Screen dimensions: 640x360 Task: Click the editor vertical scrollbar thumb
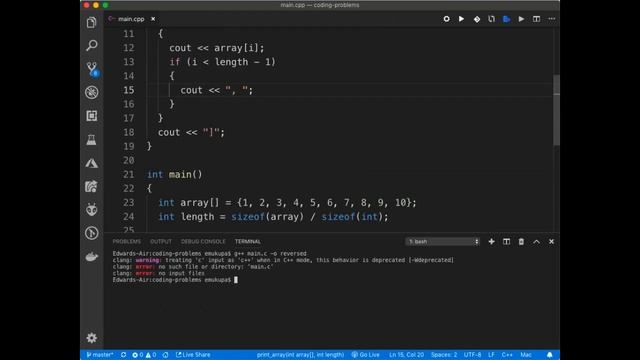(556, 110)
